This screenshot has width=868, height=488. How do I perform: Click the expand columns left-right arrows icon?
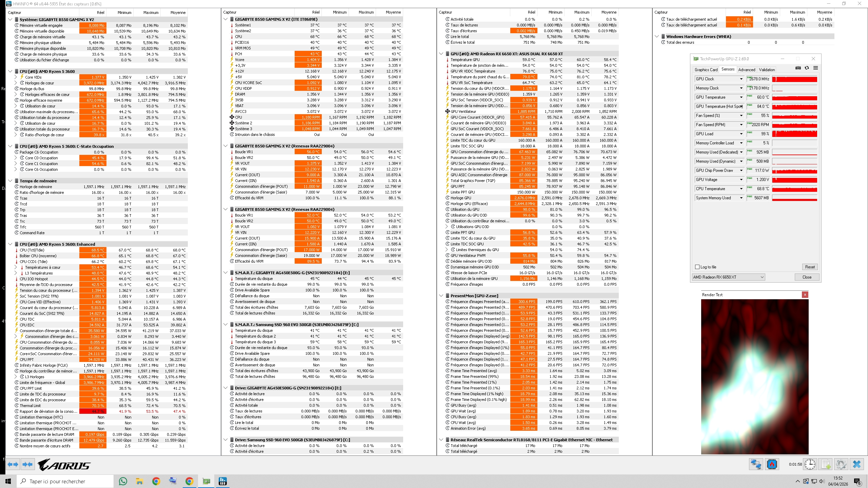13,465
